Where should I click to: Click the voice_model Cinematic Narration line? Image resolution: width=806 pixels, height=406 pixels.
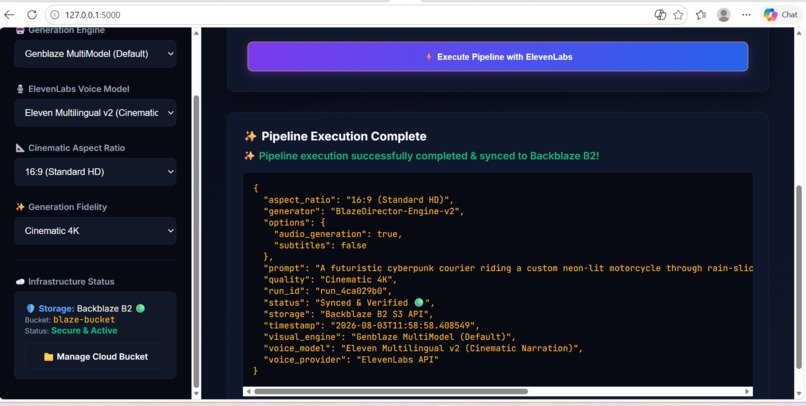tap(424, 348)
